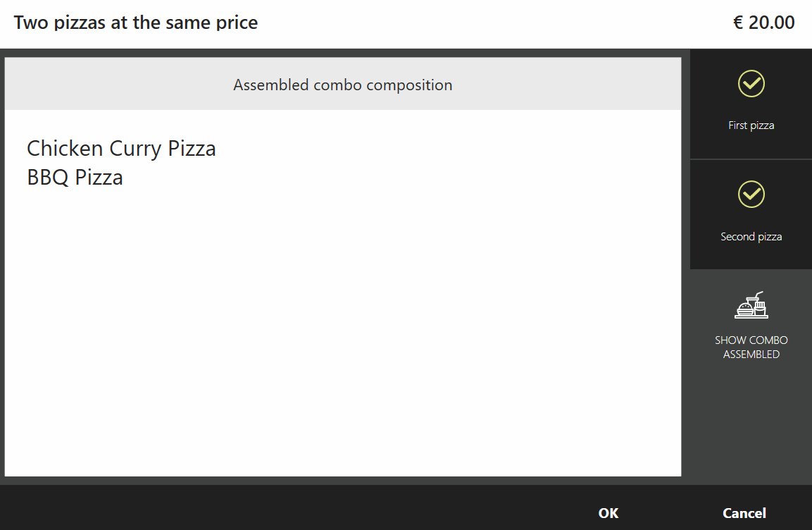Select the "SHOW COMBO ASSEMBLED" text
The image size is (812, 530).
click(x=751, y=347)
